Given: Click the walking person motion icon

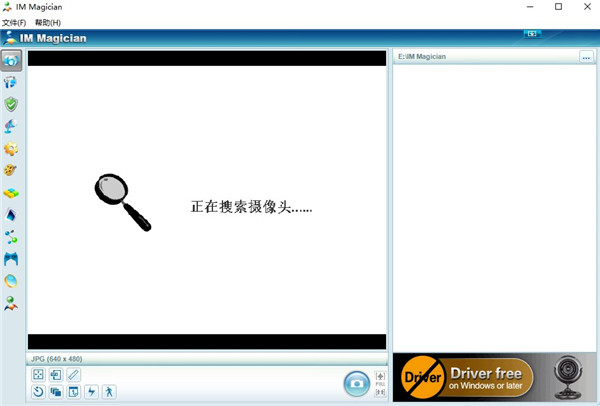Looking at the screenshot, I should [x=108, y=392].
